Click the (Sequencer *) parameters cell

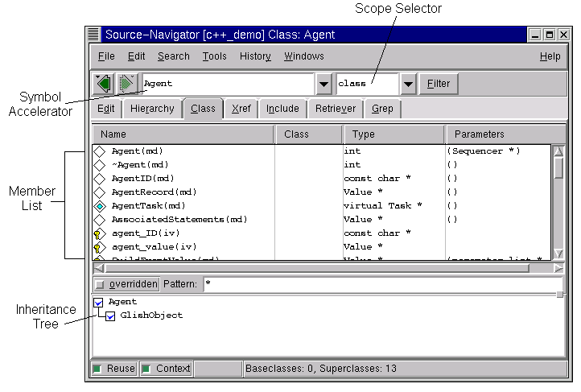pos(484,151)
